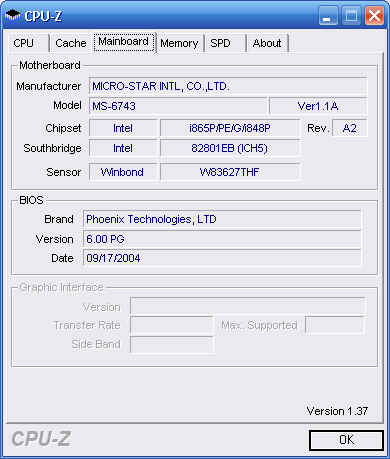This screenshot has width=390, height=459.
Task: Click the Transfer Rate field
Action: tap(172, 325)
